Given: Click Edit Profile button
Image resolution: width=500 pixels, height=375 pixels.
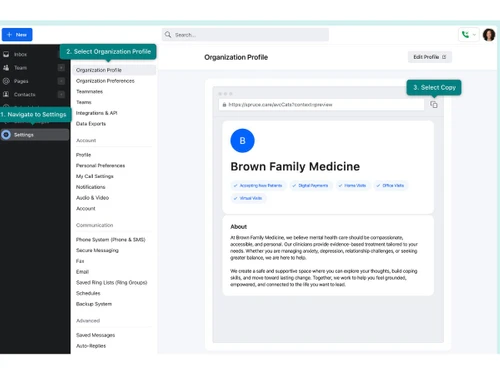Looking at the screenshot, I should click(x=430, y=57).
